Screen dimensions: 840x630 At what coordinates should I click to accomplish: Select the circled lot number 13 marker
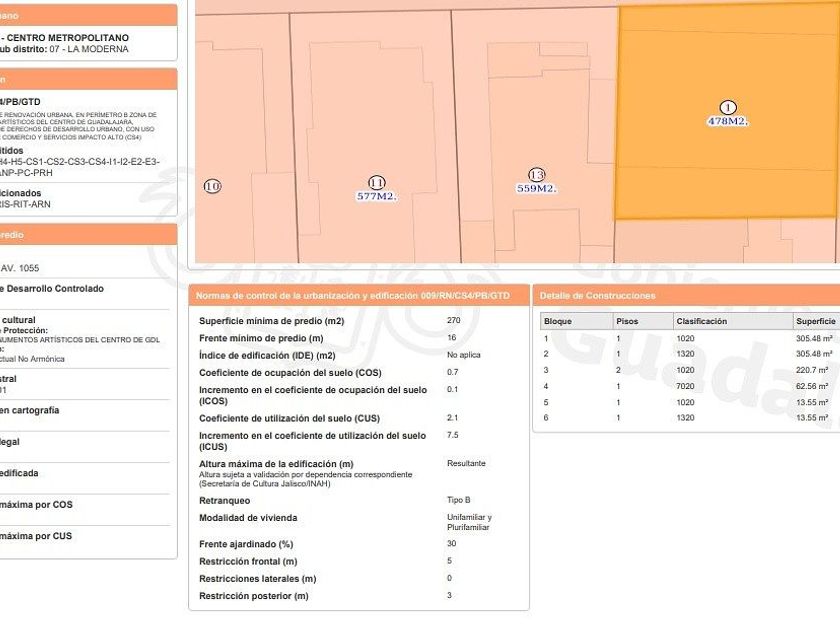536,175
